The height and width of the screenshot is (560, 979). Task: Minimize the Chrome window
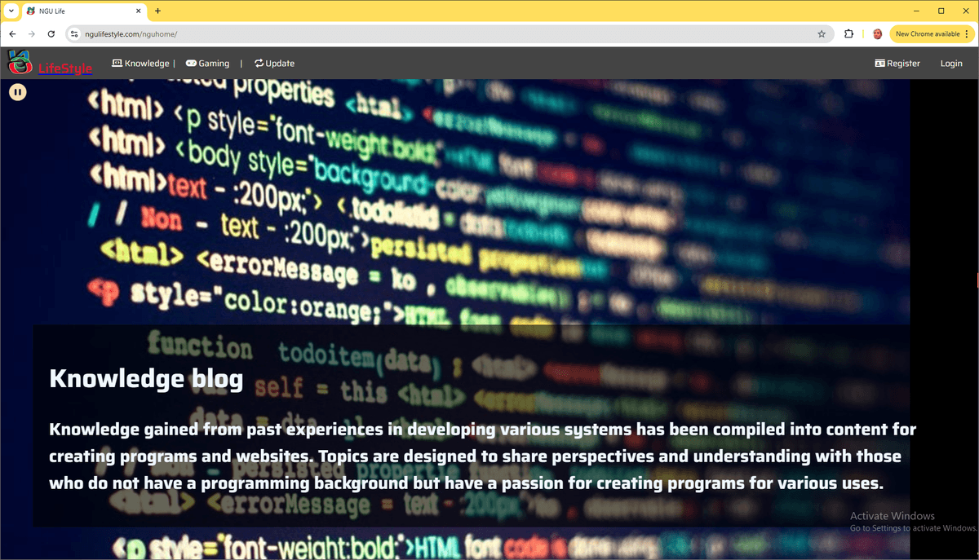(916, 11)
